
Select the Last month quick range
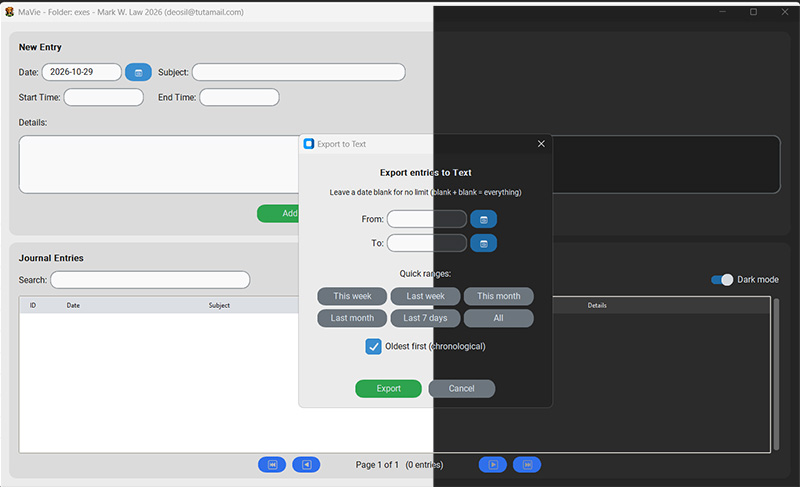352,318
